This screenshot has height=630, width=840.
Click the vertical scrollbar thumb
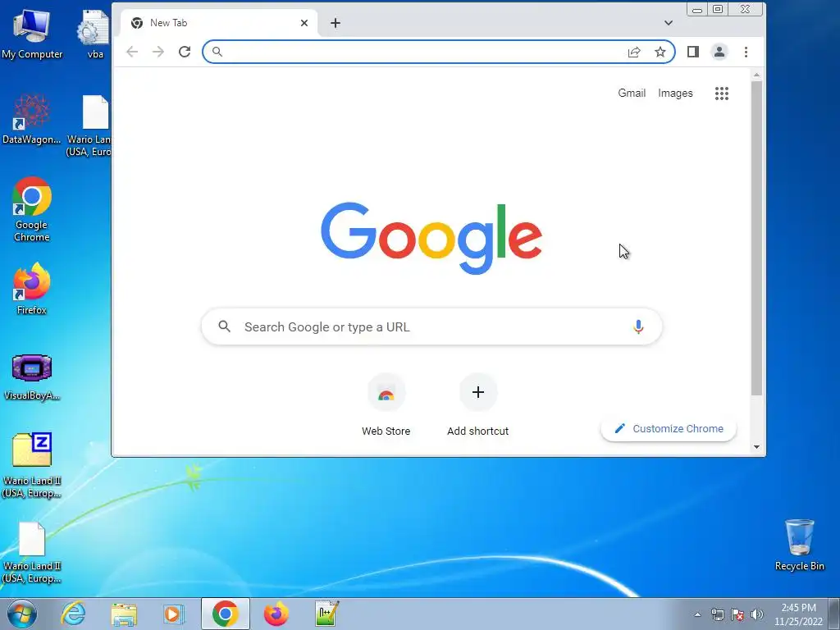(756, 239)
